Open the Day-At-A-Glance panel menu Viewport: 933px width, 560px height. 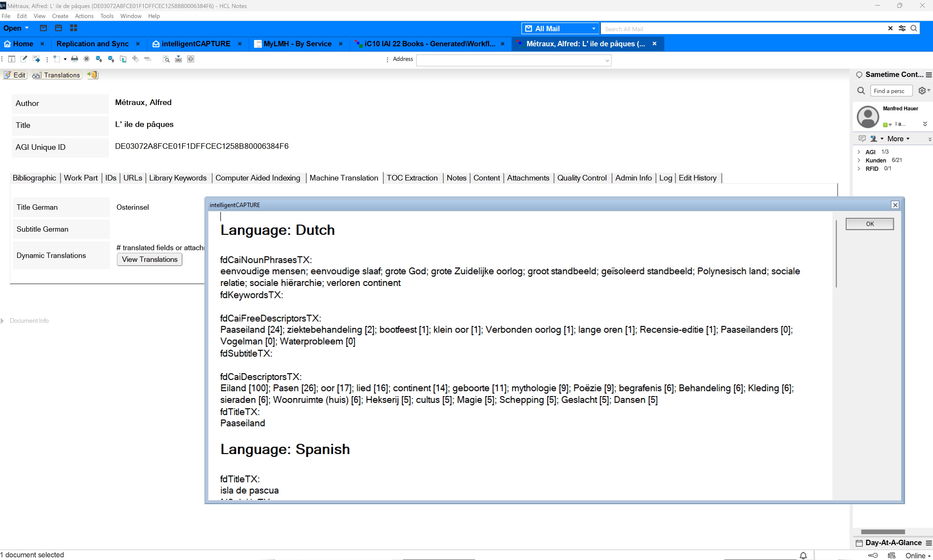(928, 543)
